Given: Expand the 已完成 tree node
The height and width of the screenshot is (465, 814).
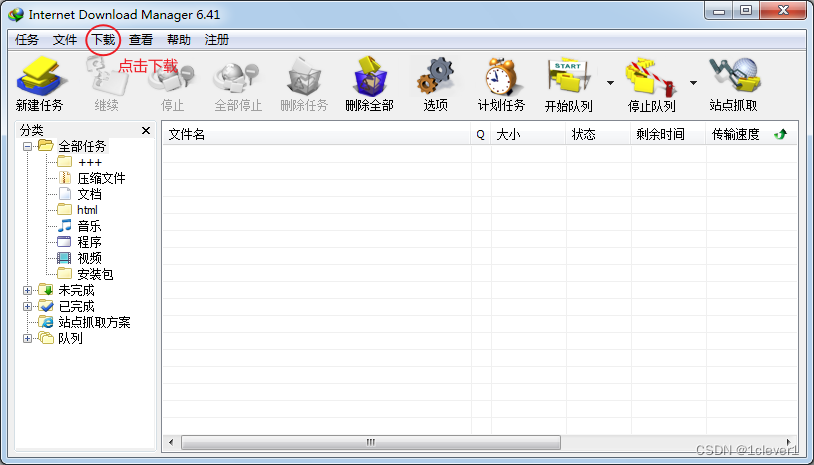Looking at the screenshot, I should pyautogui.click(x=28, y=306).
